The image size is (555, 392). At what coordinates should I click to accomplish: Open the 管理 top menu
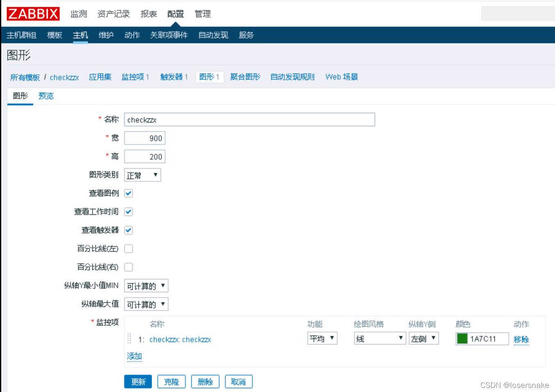click(x=202, y=14)
